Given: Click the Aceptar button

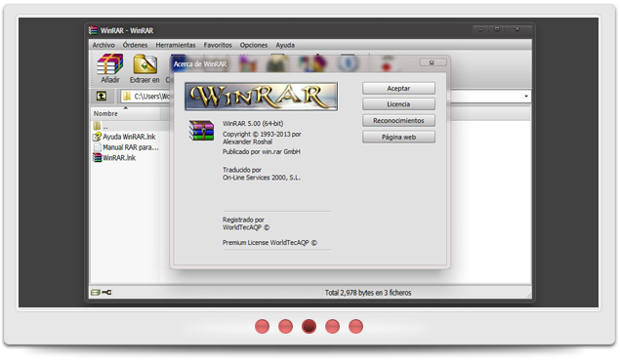Looking at the screenshot, I should 398,88.
